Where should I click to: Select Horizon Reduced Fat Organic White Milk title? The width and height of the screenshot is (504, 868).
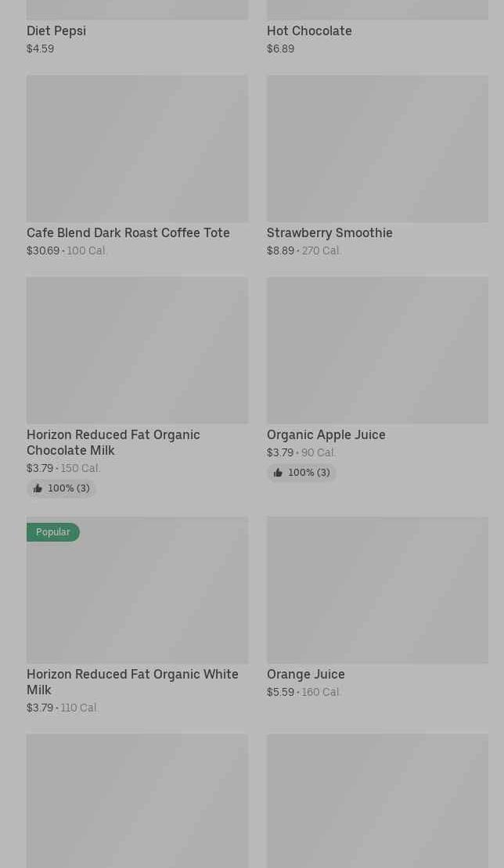[x=132, y=682]
